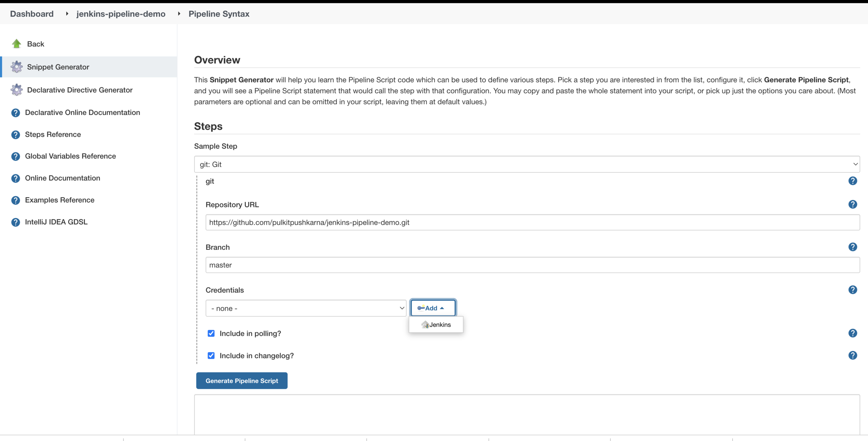The height and width of the screenshot is (441, 868).
Task: Click help icon for Include in changelog
Action: [852, 355]
